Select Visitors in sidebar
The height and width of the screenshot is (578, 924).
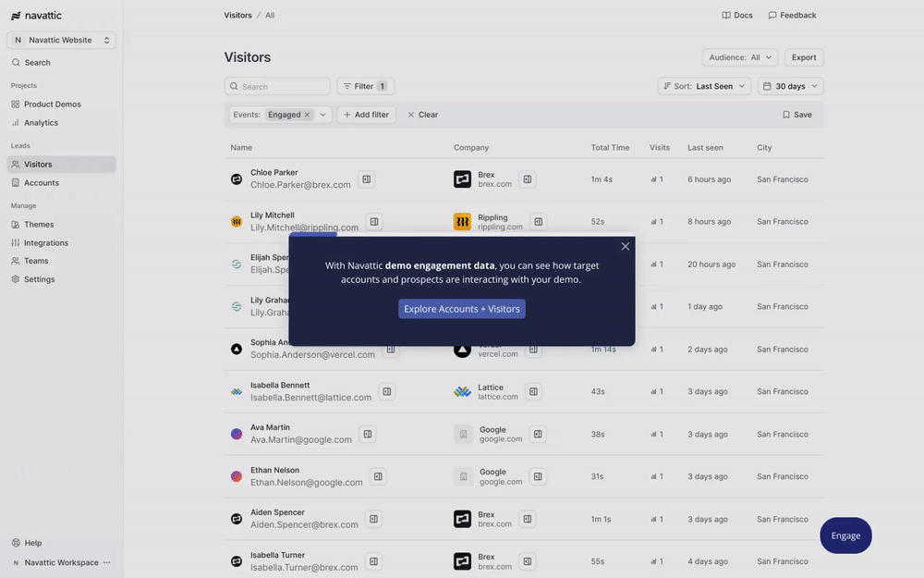(61, 165)
